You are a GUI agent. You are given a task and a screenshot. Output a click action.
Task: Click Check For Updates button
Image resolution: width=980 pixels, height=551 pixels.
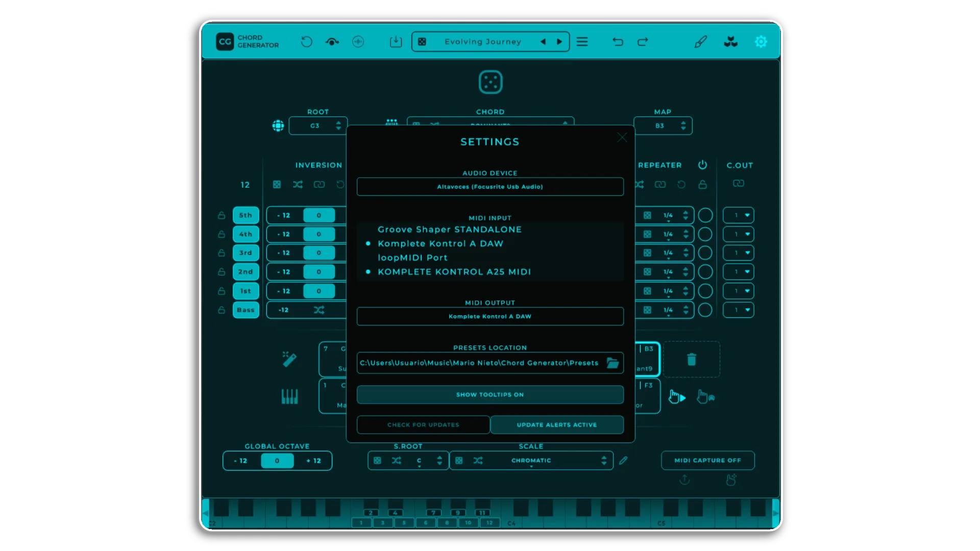(x=423, y=424)
